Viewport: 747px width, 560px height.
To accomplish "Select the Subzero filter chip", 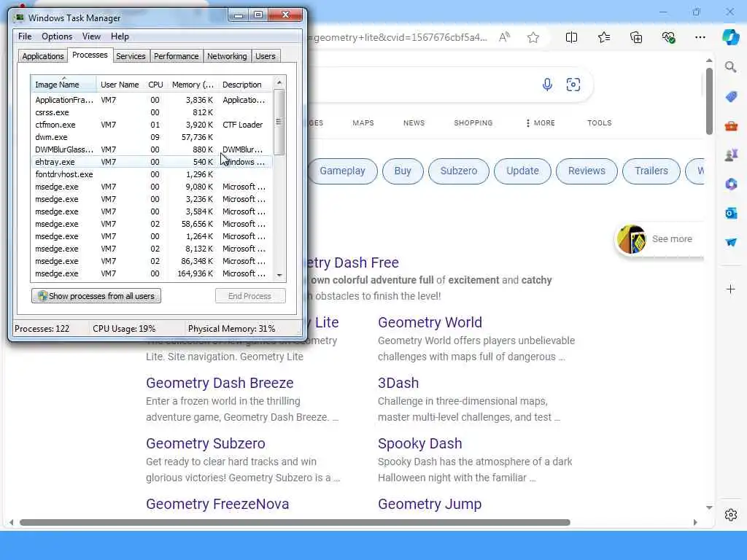I will click(459, 171).
